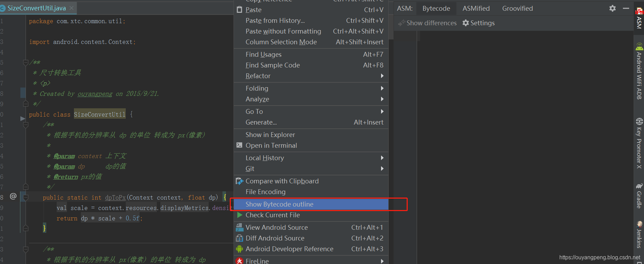The height and width of the screenshot is (264, 644).
Task: Expand the Local History submenu arrow
Action: pos(382,158)
